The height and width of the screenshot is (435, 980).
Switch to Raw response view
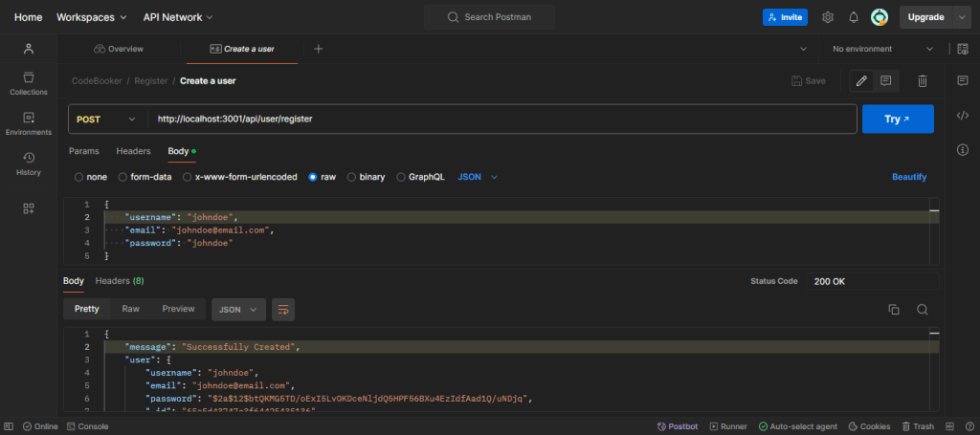coord(130,309)
